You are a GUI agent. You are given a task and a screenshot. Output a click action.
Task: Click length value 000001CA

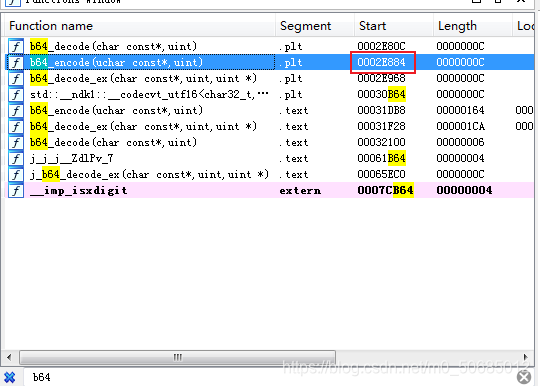pyautogui.click(x=460, y=126)
